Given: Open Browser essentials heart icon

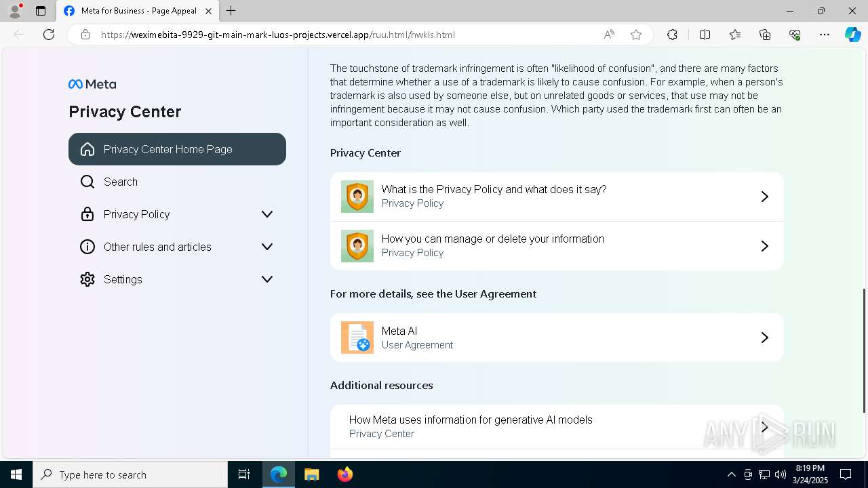Looking at the screenshot, I should click(x=795, y=35).
